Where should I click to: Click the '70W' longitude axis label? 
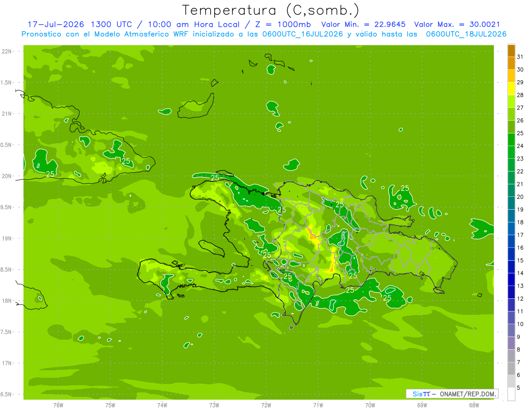pyautogui.click(x=370, y=405)
